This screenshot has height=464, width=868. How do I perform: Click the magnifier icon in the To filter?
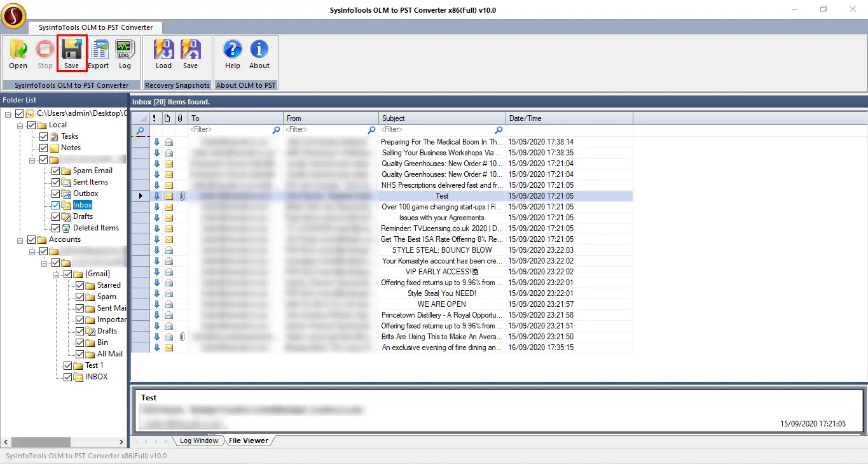pyautogui.click(x=276, y=130)
